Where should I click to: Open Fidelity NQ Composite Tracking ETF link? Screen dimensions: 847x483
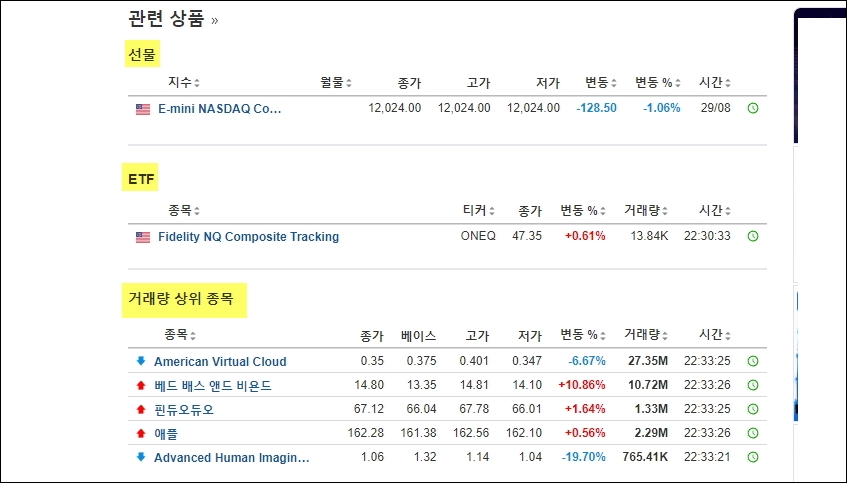(x=248, y=237)
